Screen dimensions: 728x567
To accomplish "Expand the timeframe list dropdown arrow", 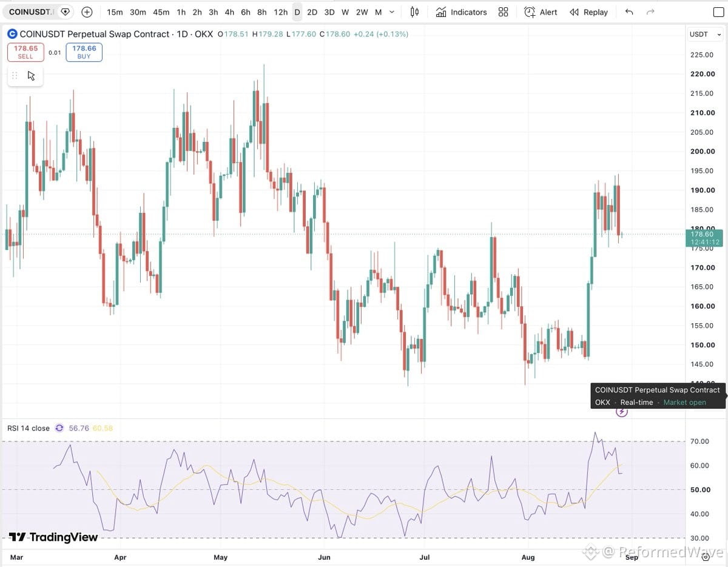I will (x=392, y=12).
